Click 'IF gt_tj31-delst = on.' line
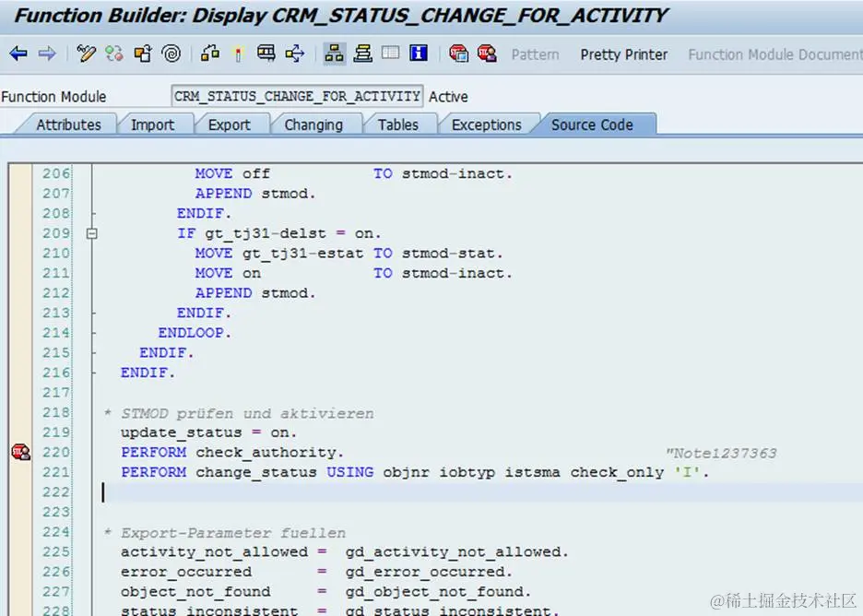This screenshot has height=616, width=863. (279, 233)
